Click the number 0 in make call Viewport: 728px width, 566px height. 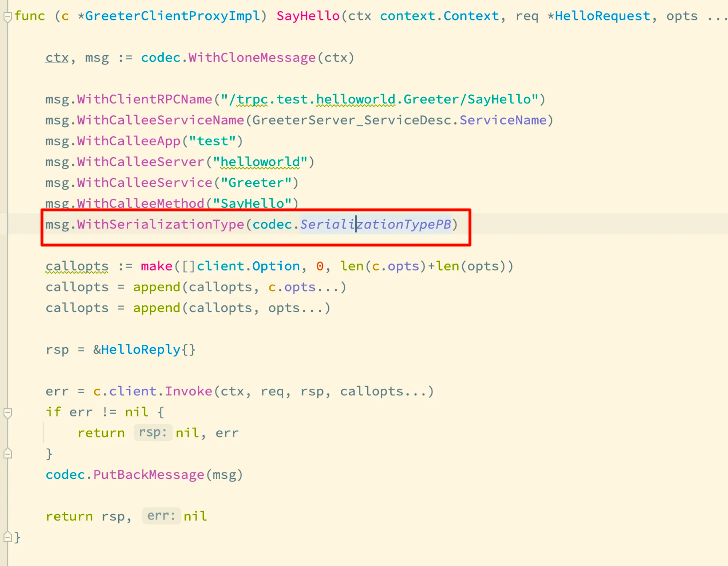320,266
